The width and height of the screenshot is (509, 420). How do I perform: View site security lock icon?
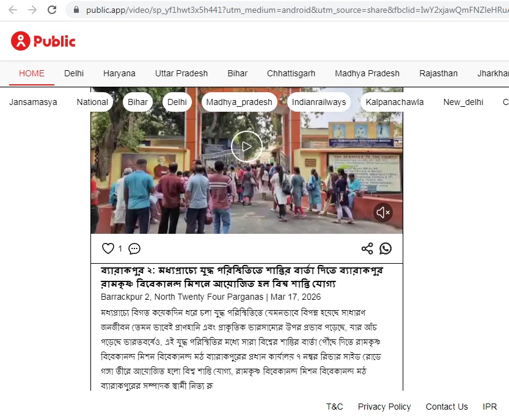(76, 10)
